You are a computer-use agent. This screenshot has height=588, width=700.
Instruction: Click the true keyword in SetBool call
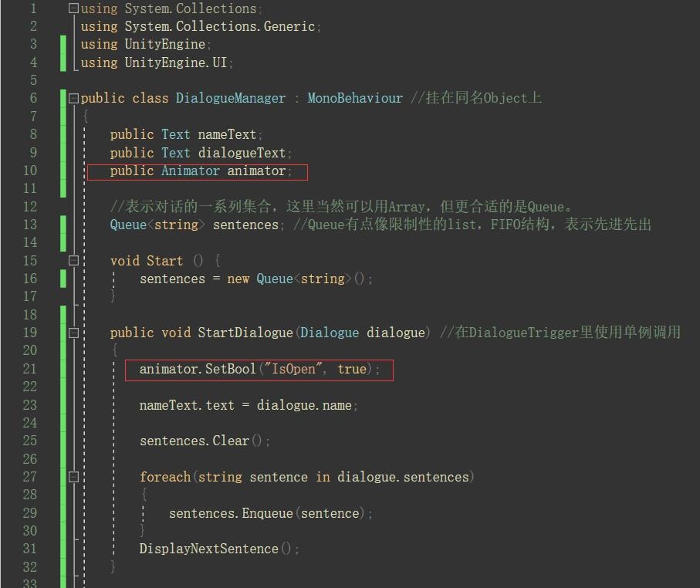(352, 369)
